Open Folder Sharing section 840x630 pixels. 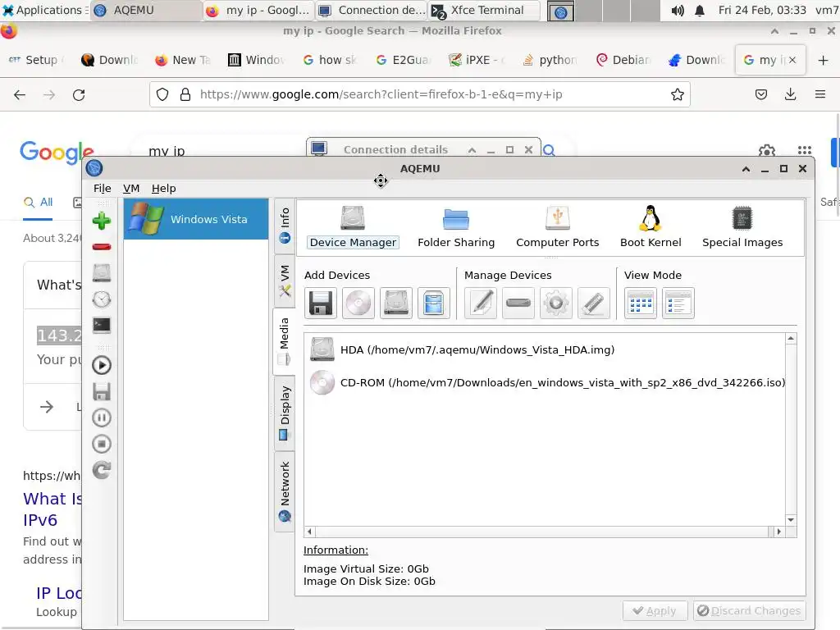tap(456, 228)
